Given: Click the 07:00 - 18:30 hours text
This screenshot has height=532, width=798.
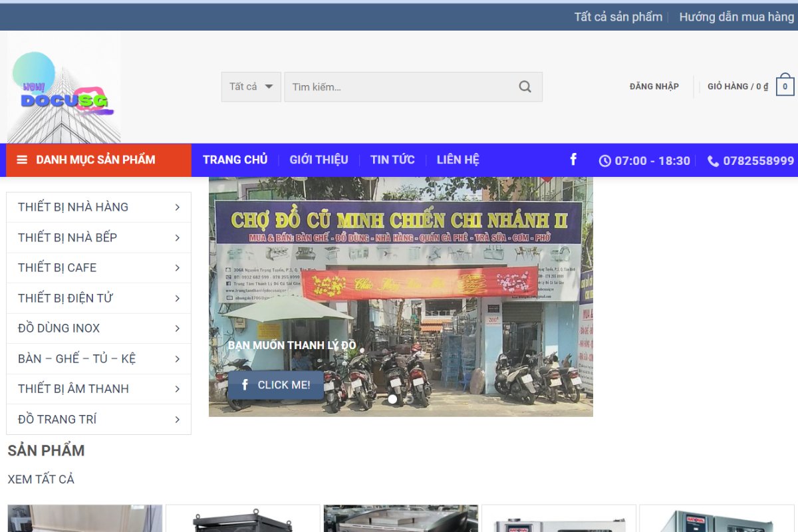Looking at the screenshot, I should [652, 161].
